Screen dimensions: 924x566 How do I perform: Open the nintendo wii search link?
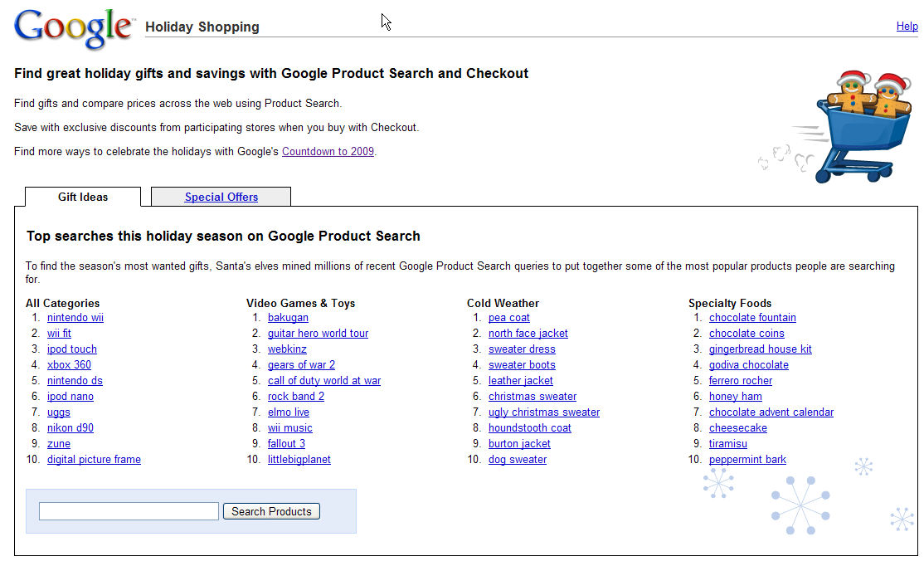point(75,318)
